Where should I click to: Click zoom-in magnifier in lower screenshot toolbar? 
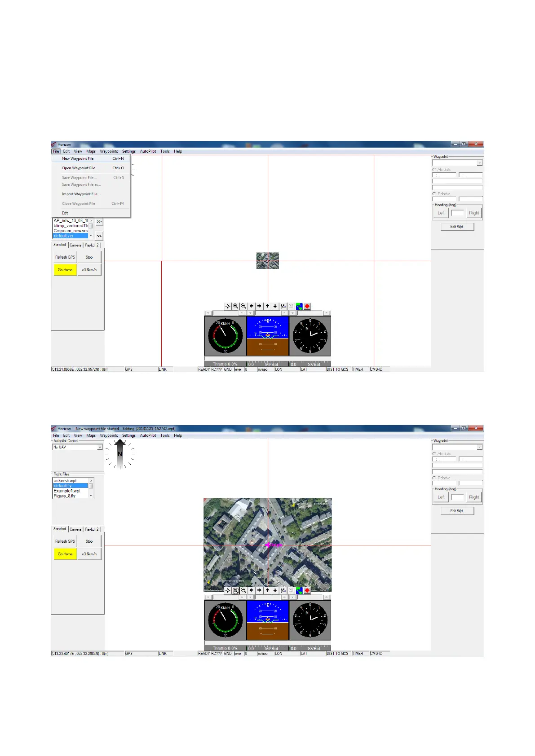235,590
